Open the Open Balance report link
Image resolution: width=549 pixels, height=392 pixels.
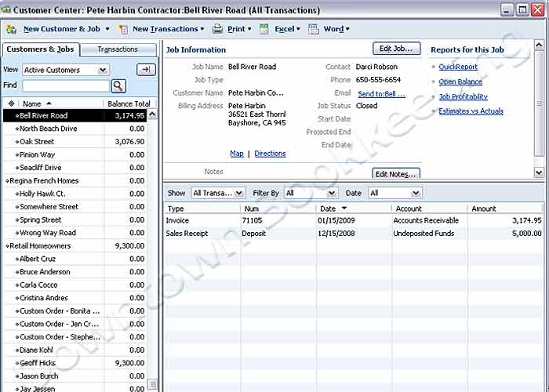(x=460, y=82)
